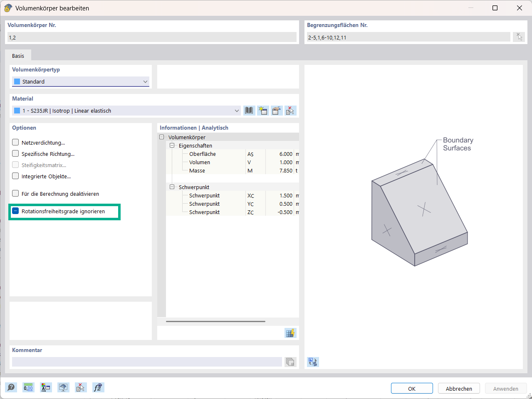Collapse the Schwerpunkt group node
This screenshot has height=399, width=532.
[172, 187]
